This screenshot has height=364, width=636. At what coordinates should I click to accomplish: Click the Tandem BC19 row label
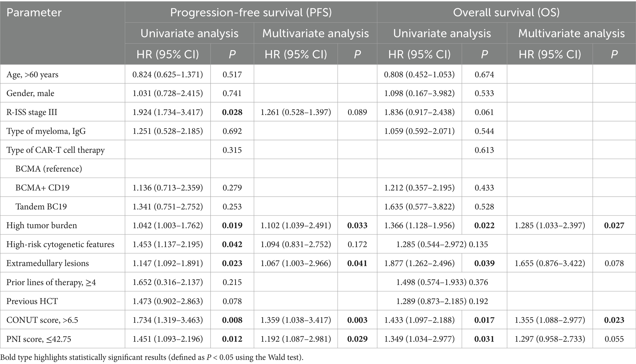point(41,206)
